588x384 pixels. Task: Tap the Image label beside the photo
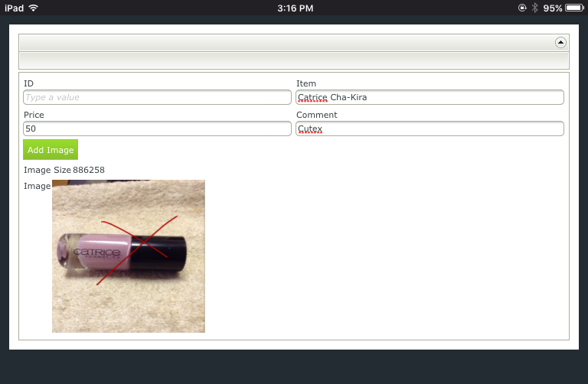(37, 186)
